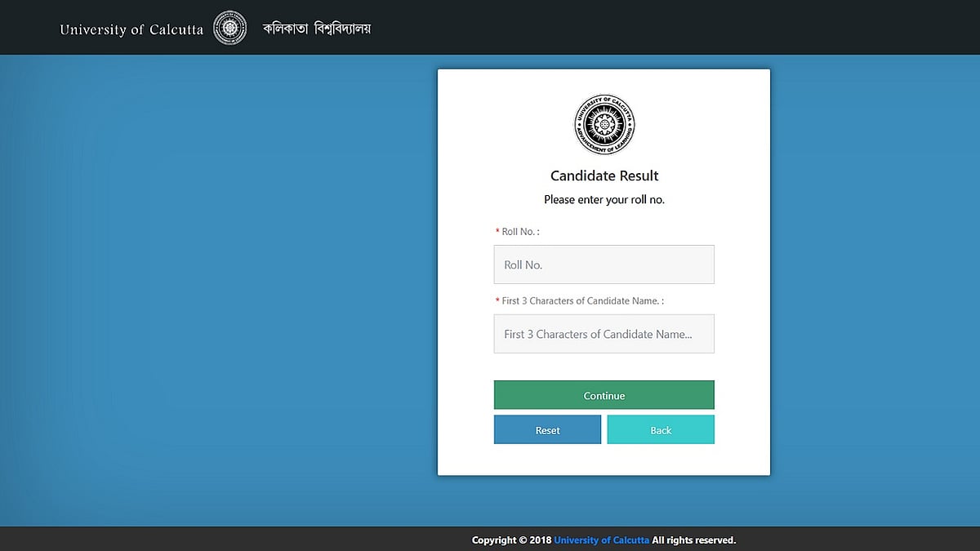Click the 'Copyright © 2018' footer text
The width and height of the screenshot is (980, 551).
[x=511, y=540]
